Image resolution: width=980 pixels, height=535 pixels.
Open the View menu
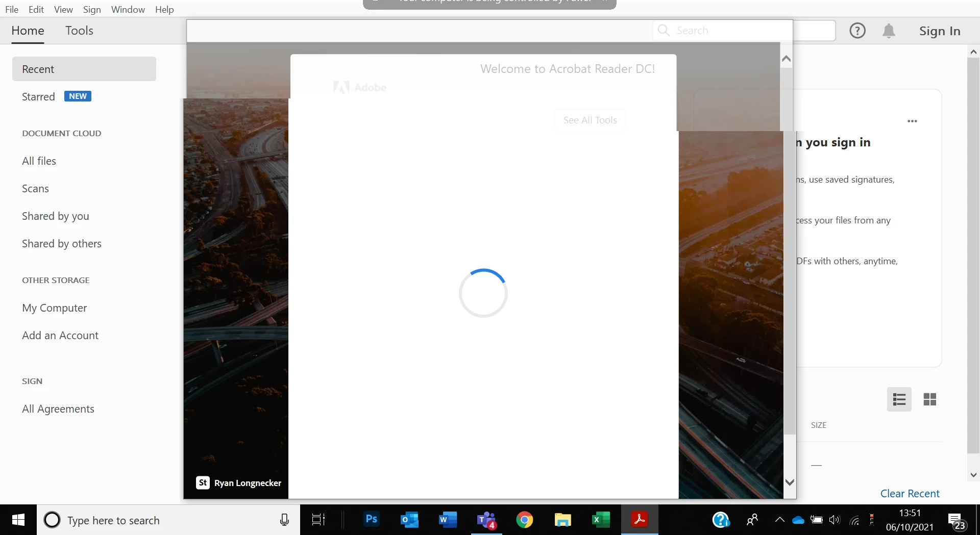(63, 9)
